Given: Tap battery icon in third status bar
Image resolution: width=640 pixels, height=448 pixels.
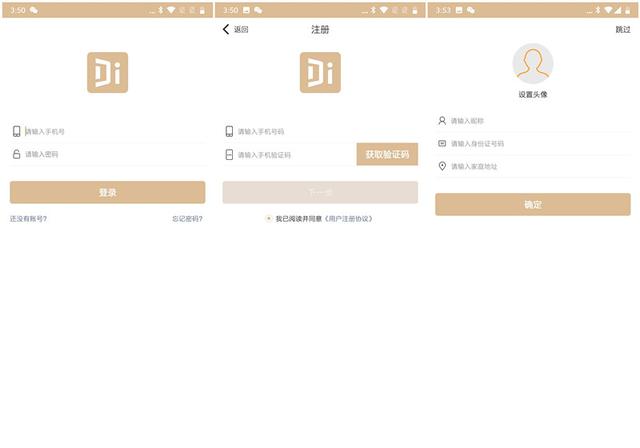Looking at the screenshot, I should pos(627,10).
